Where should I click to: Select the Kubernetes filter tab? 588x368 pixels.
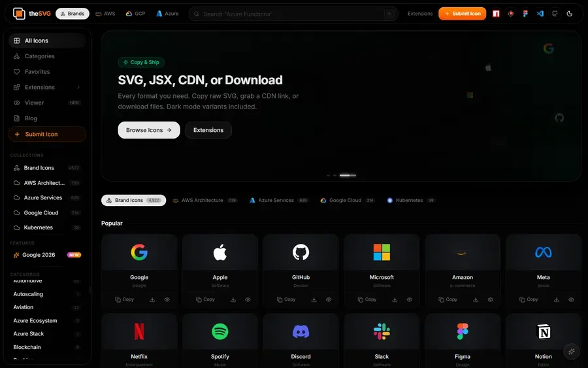point(411,200)
